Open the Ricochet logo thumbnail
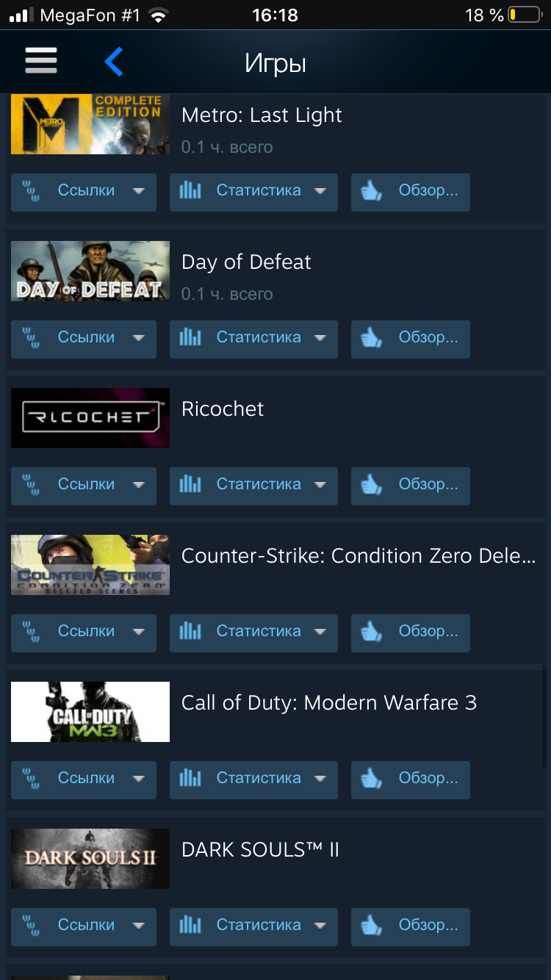The image size is (551, 980). tap(90, 418)
